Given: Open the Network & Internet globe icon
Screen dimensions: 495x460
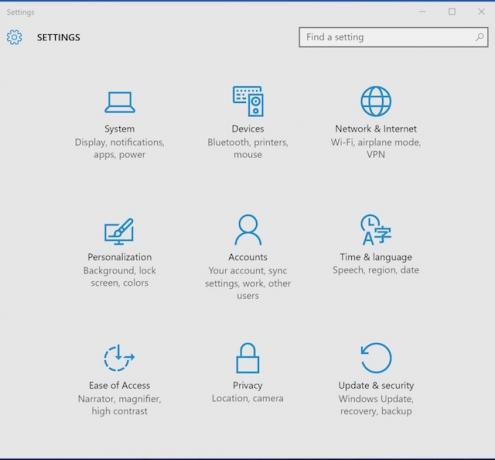Looking at the screenshot, I should [x=376, y=101].
